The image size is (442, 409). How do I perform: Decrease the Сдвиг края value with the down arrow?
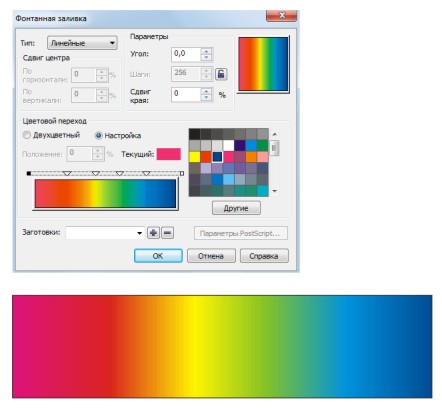[206, 97]
